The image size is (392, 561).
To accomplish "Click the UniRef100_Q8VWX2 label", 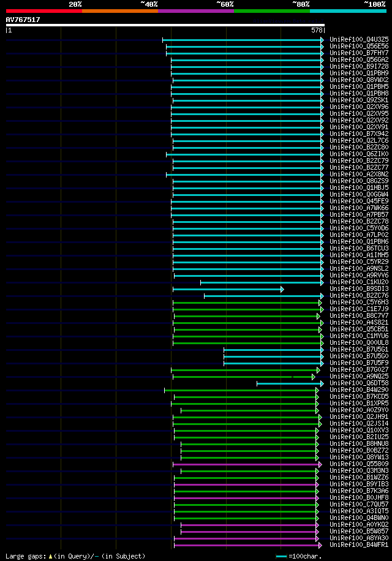I will pyautogui.click(x=359, y=80).
